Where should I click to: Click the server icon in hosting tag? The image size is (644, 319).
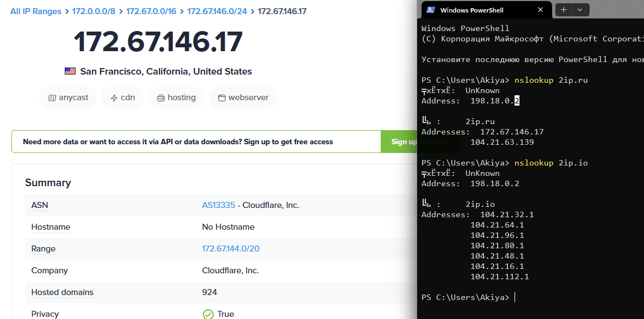tap(161, 98)
